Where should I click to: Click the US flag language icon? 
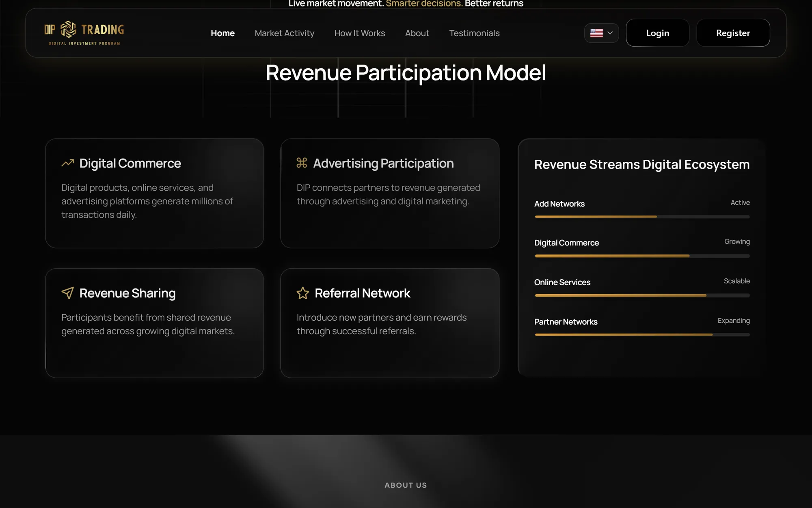point(596,33)
